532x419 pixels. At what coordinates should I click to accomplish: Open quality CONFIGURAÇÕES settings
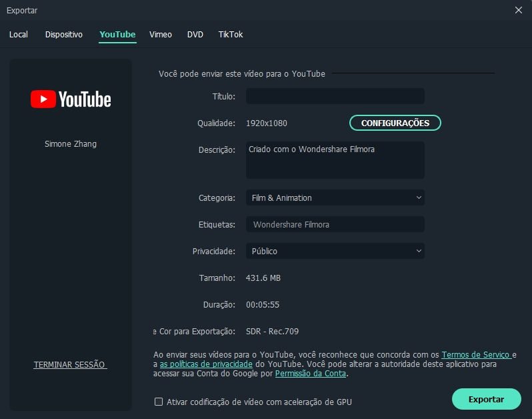(395, 123)
